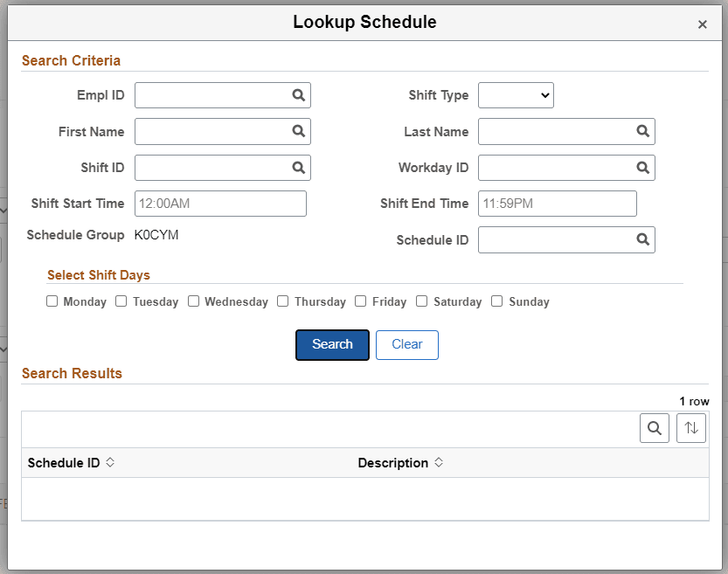Enable the Monday shift day checkbox
The height and width of the screenshot is (574, 728).
(x=52, y=301)
